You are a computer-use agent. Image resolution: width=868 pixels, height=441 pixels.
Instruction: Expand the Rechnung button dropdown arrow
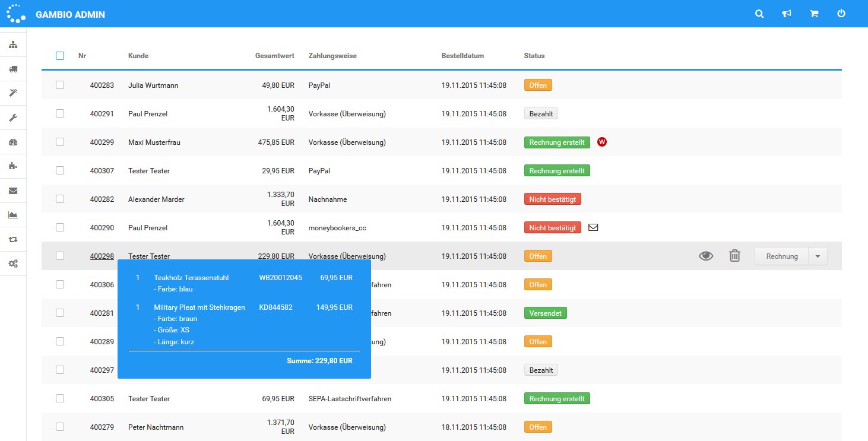[x=818, y=256]
